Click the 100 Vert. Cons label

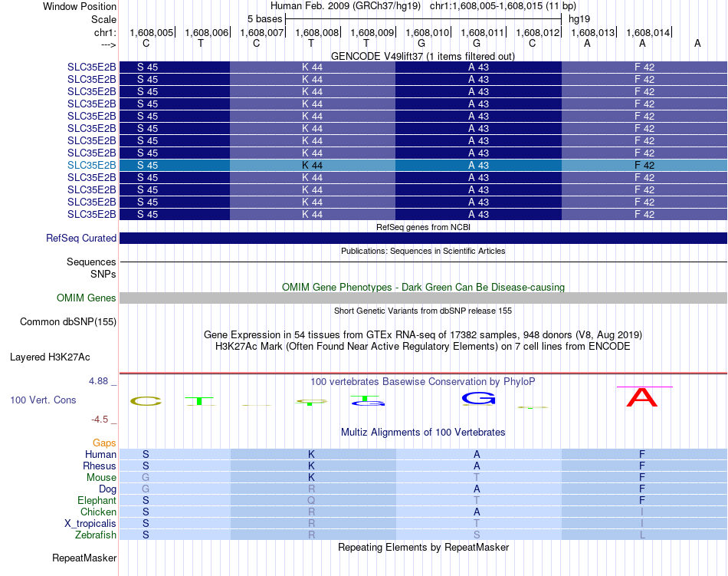pyautogui.click(x=43, y=400)
